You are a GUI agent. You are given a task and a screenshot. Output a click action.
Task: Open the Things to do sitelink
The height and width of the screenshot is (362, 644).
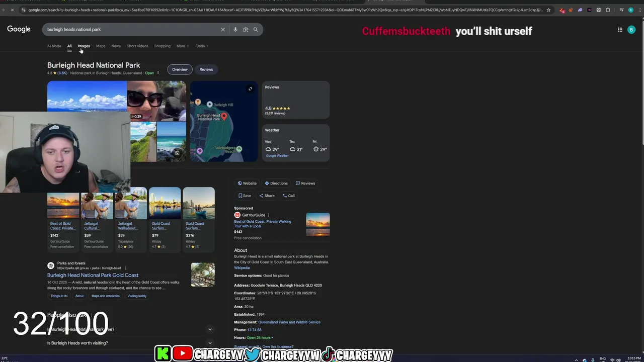point(59,296)
